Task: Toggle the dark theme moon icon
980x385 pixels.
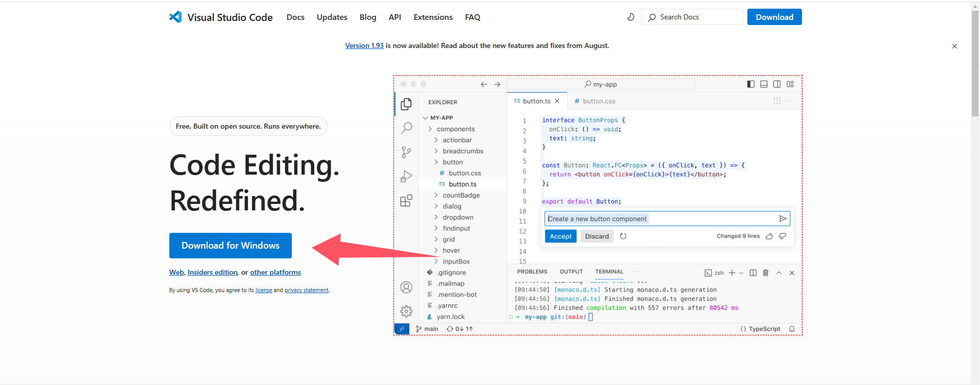Action: (x=631, y=17)
